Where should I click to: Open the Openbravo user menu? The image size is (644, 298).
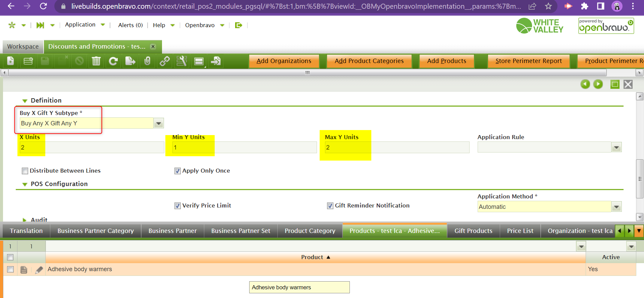pos(205,25)
